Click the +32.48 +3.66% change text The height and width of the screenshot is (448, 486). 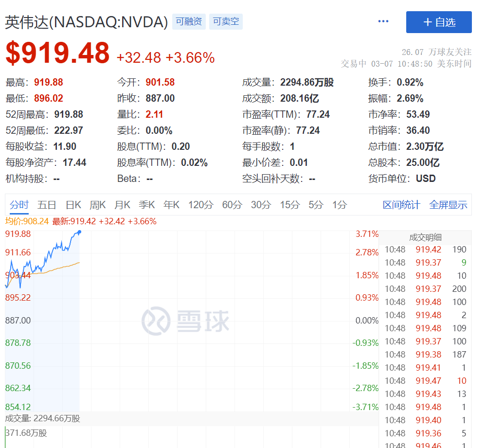pyautogui.click(x=165, y=57)
